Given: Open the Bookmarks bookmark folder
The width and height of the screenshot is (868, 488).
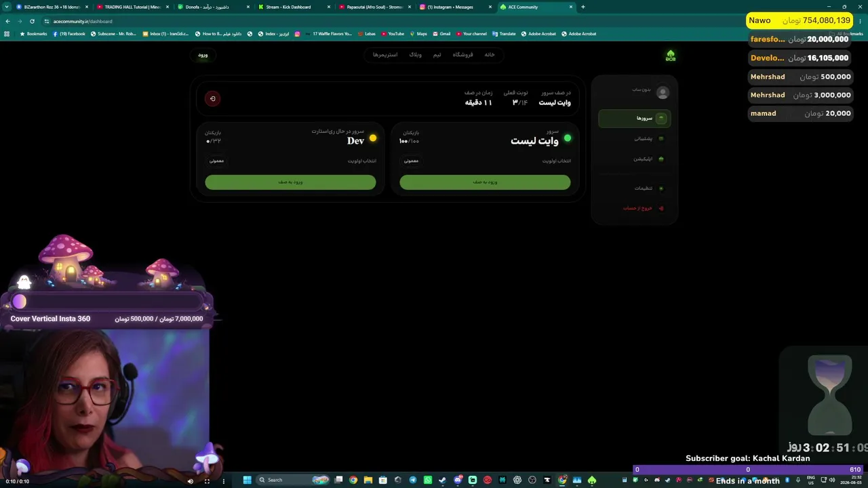Looking at the screenshot, I should [x=33, y=34].
